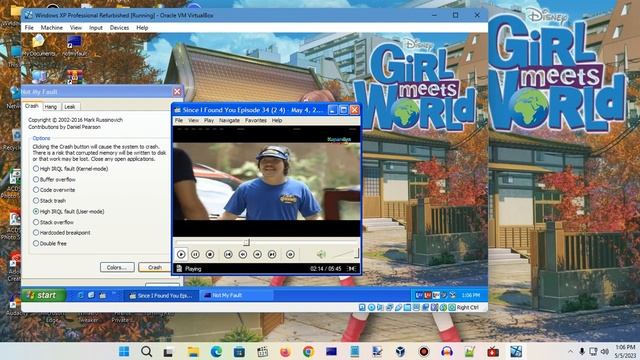Viewport: 640px width, 360px height.
Task: Click the XP system tray clock
Action: 471,295
